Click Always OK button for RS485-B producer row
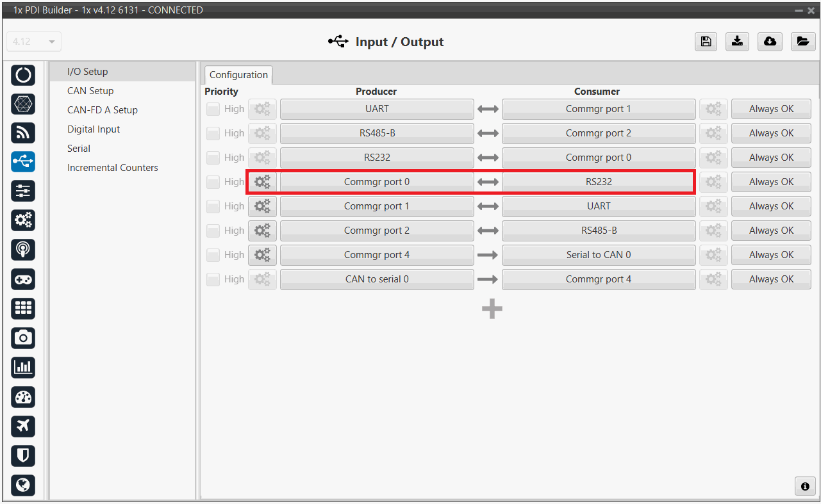 771,133
